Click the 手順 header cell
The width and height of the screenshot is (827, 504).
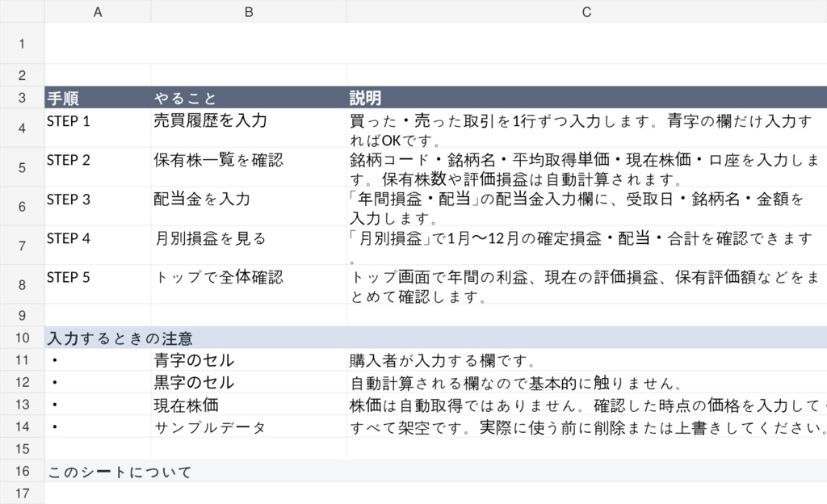coord(98,98)
